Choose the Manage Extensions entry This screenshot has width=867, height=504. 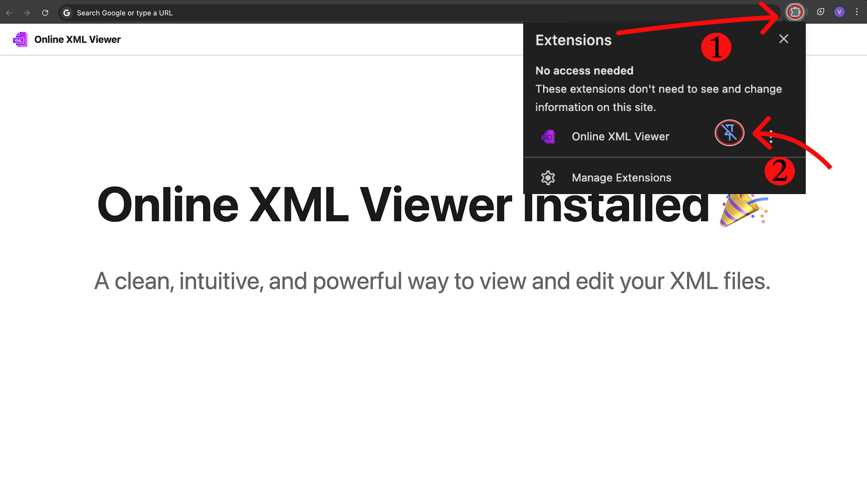pyautogui.click(x=621, y=178)
